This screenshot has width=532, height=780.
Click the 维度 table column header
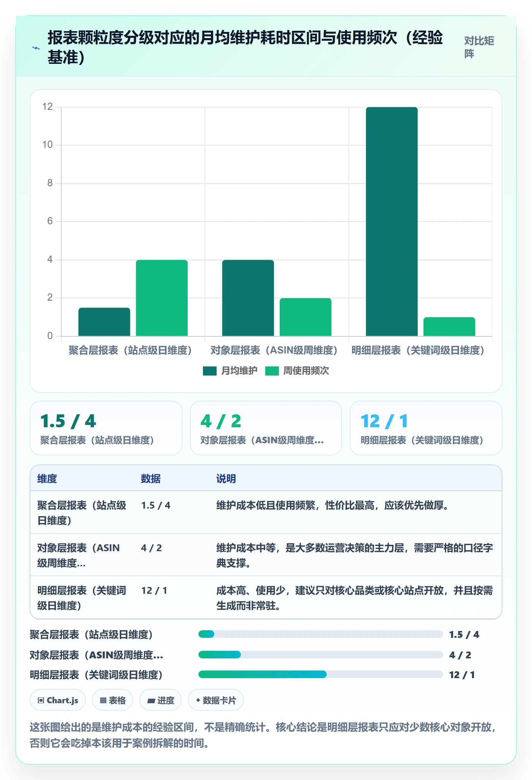point(47,479)
